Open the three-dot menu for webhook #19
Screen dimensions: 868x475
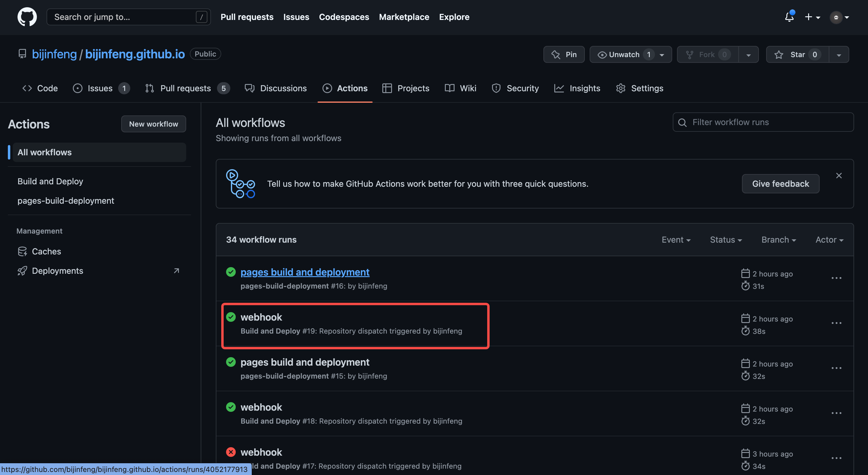(836, 323)
